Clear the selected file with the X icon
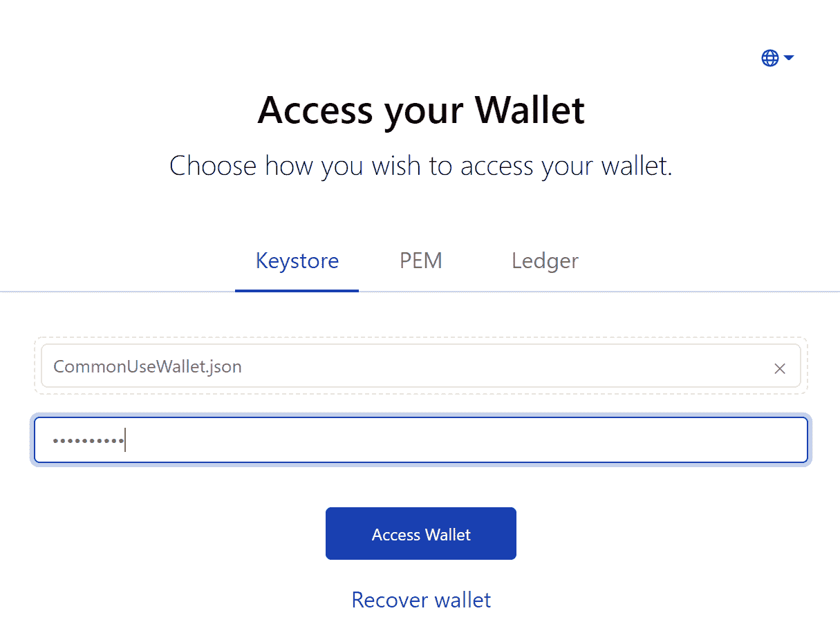 click(x=780, y=368)
